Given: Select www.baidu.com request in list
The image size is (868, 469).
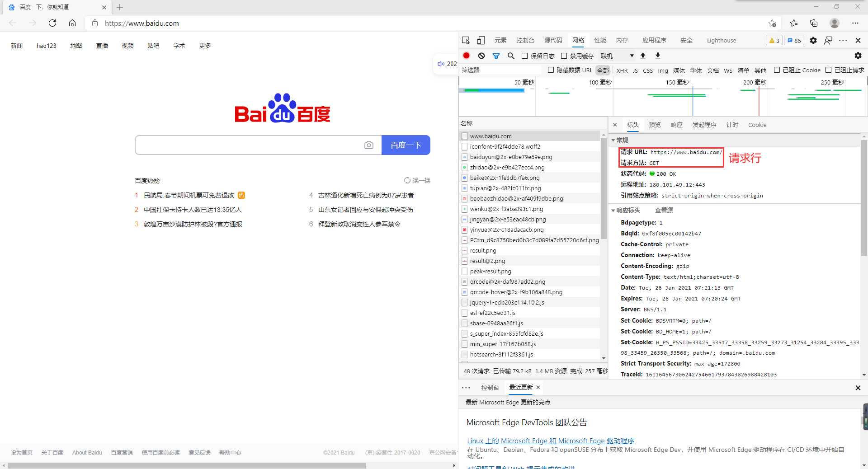Looking at the screenshot, I should [x=529, y=136].
